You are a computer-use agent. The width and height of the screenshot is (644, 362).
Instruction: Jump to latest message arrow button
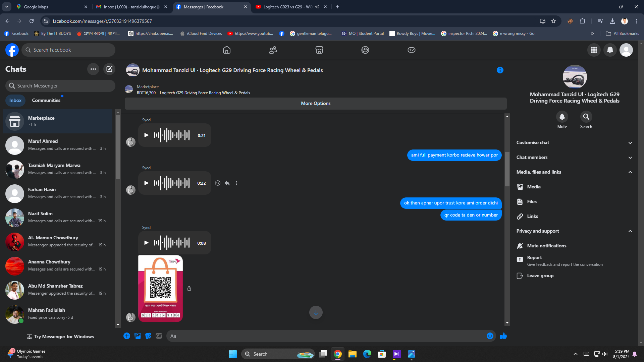316,312
